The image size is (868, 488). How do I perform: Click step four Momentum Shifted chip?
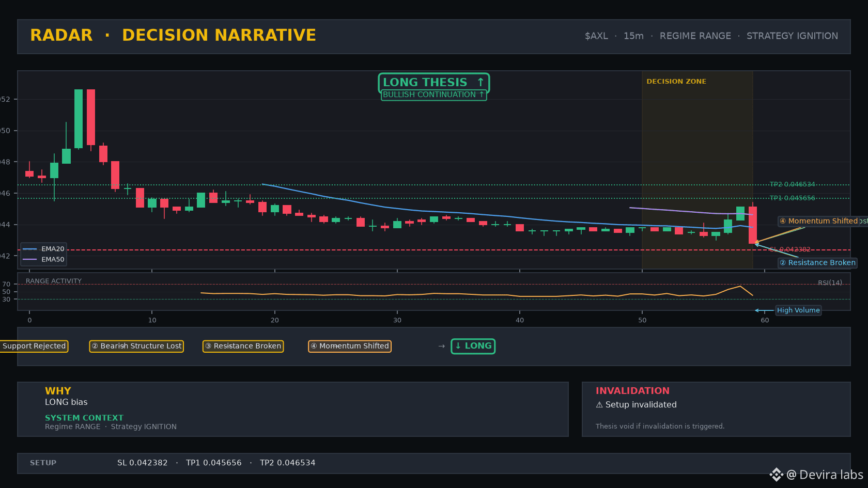[350, 346]
